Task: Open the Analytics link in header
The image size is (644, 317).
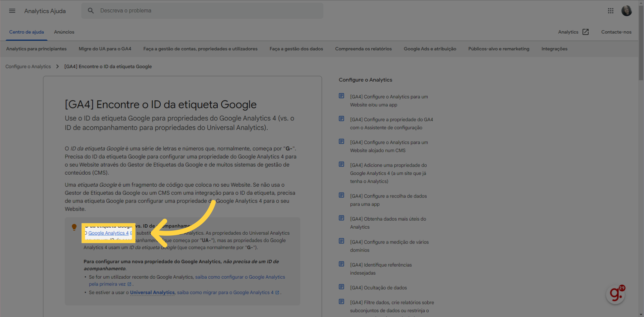Action: click(x=568, y=32)
